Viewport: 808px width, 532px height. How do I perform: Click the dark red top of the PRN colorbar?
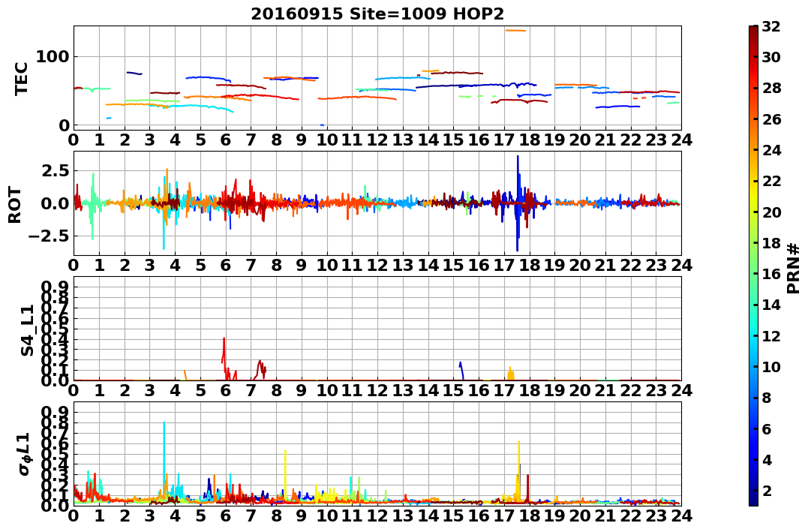[753, 31]
